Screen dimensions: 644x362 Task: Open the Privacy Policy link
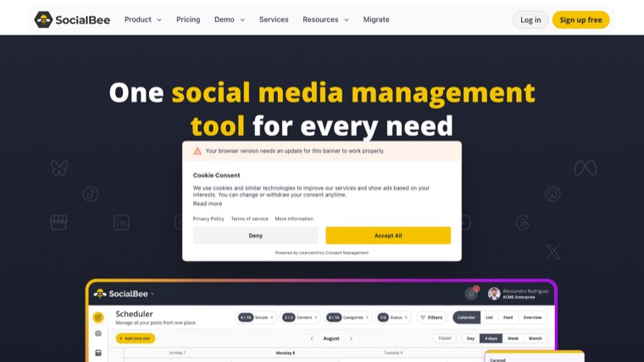tap(208, 219)
